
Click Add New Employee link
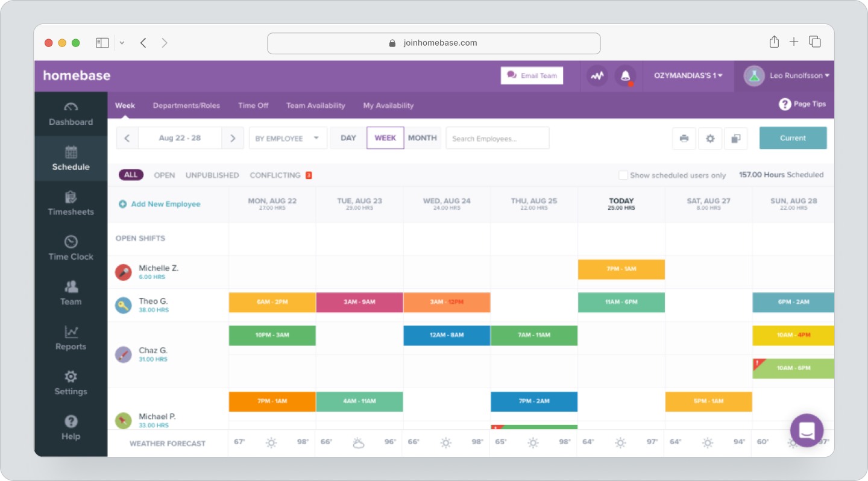[164, 204]
